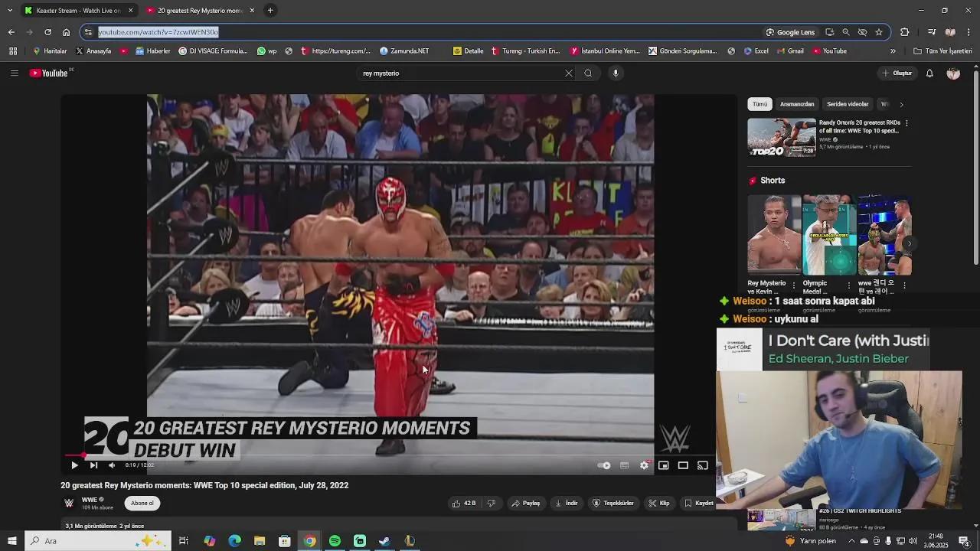
Task: Toggle the autoplay switch in the player
Action: point(604,465)
